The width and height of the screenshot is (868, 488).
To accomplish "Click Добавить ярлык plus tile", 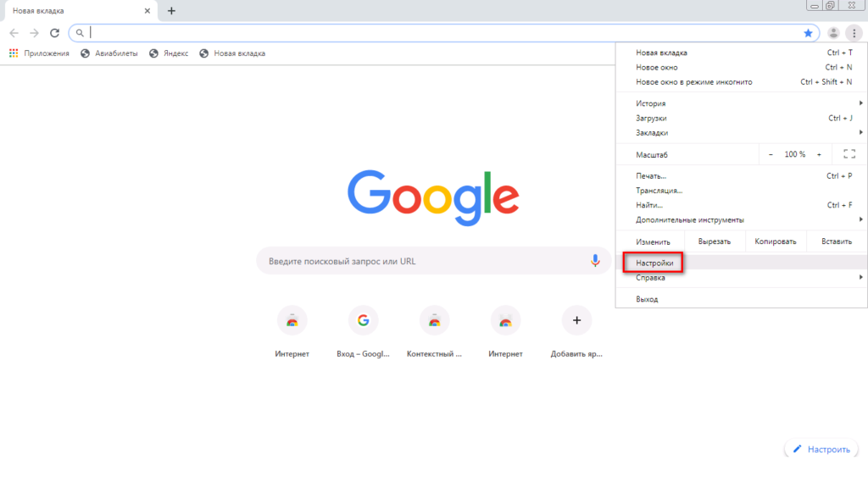I will point(576,332).
